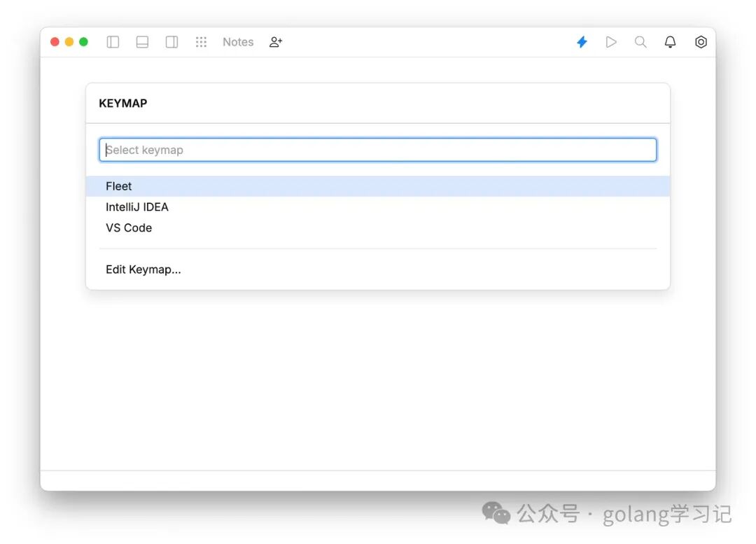Viewport: 756px width, 544px height.
Task: Open the dotted grid menu icon
Action: tap(201, 42)
